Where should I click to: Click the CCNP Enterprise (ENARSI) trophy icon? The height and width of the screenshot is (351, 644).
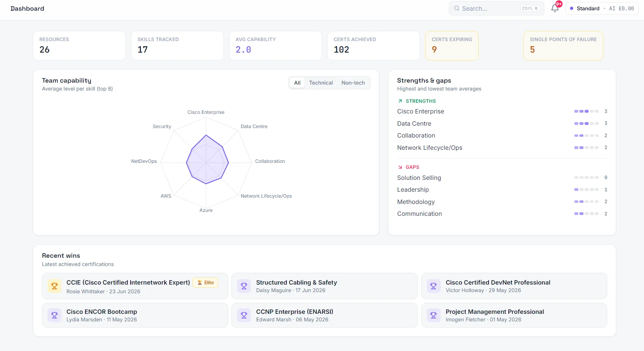(x=244, y=315)
